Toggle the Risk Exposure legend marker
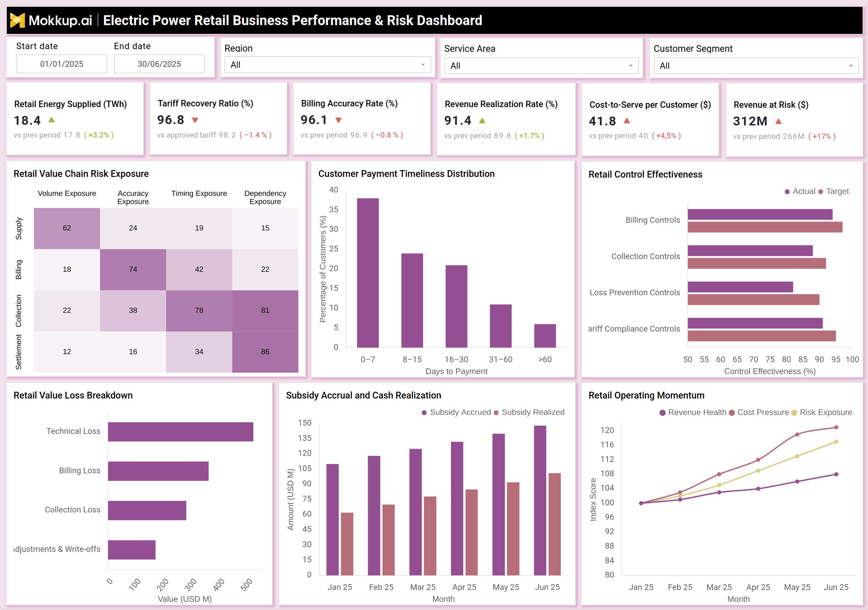Image resolution: width=868 pixels, height=610 pixels. [794, 413]
